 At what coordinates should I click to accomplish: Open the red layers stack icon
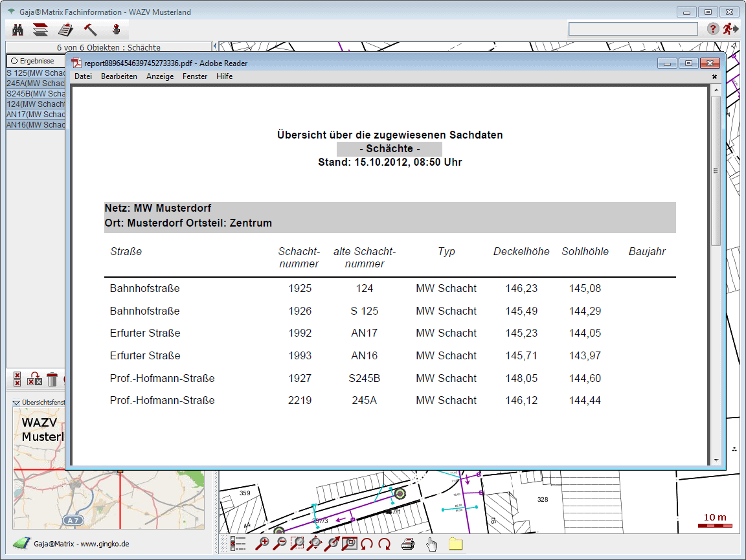click(x=40, y=29)
